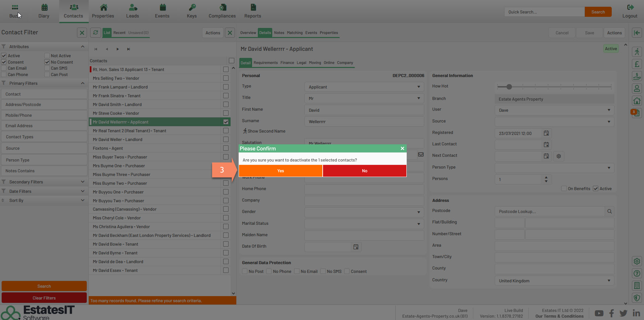Click the refresh contact list icon
Image resolution: width=644 pixels, height=320 pixels.
pos(95,33)
